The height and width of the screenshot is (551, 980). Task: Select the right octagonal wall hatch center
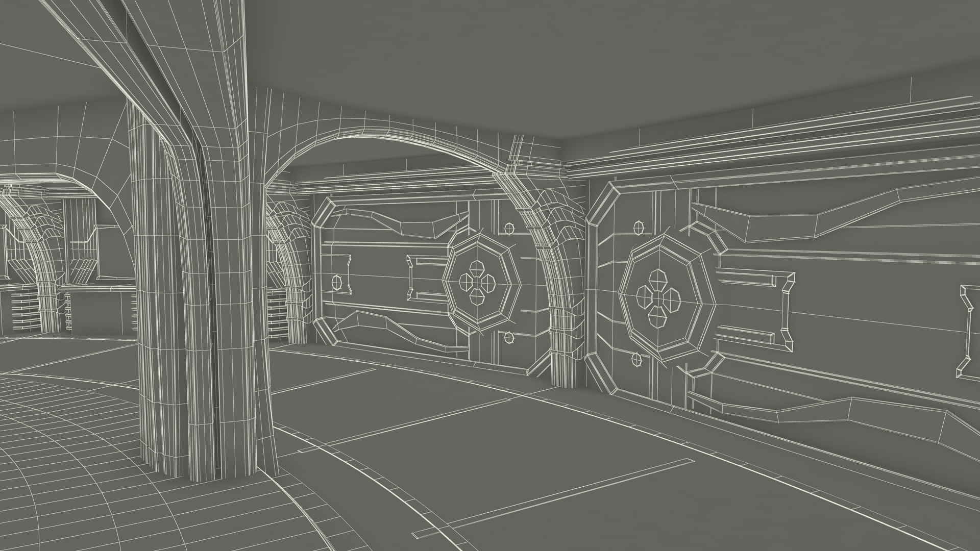coord(657,298)
